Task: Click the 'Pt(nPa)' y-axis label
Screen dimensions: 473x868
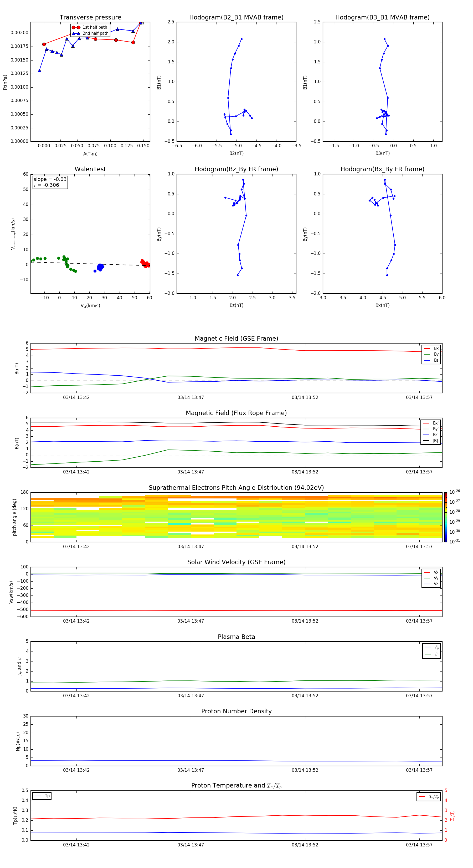Action: point(5,82)
